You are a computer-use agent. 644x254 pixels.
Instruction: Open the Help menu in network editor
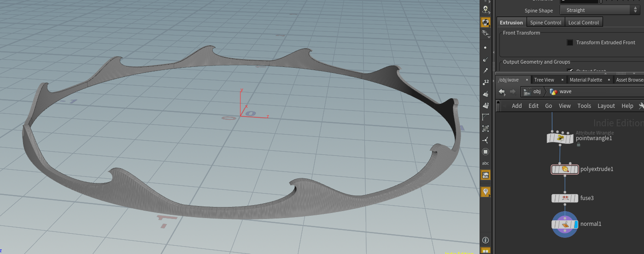pos(627,106)
